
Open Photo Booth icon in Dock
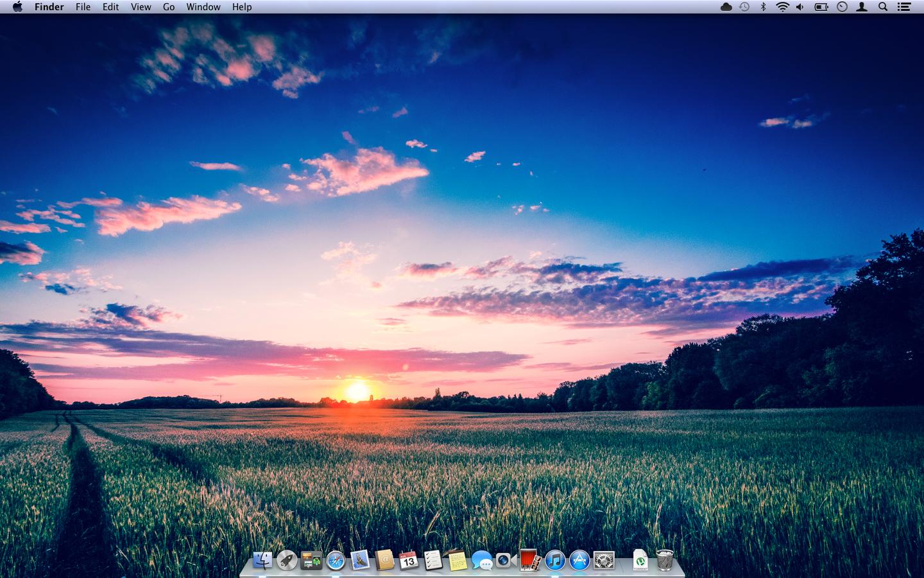pos(530,560)
